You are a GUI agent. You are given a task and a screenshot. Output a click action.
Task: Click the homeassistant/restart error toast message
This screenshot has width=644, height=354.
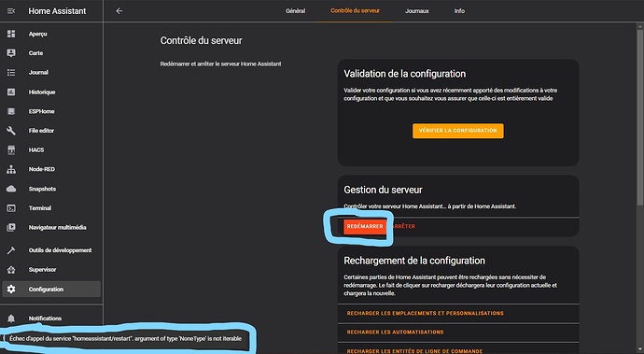pyautogui.click(x=126, y=339)
